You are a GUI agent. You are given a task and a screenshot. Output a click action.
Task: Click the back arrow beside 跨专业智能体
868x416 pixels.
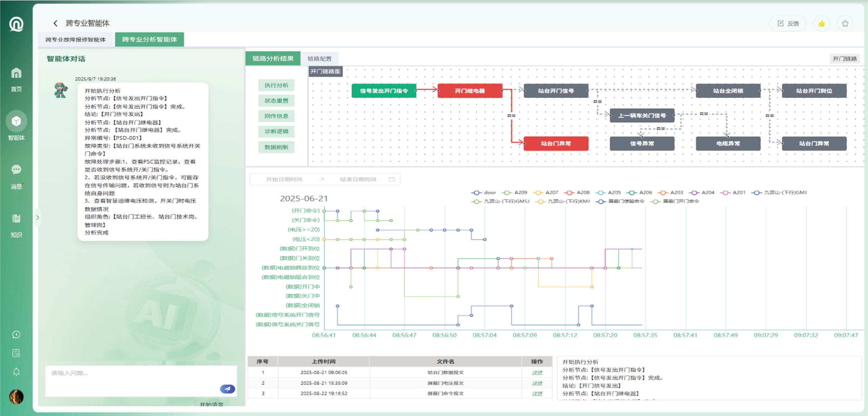(x=55, y=23)
